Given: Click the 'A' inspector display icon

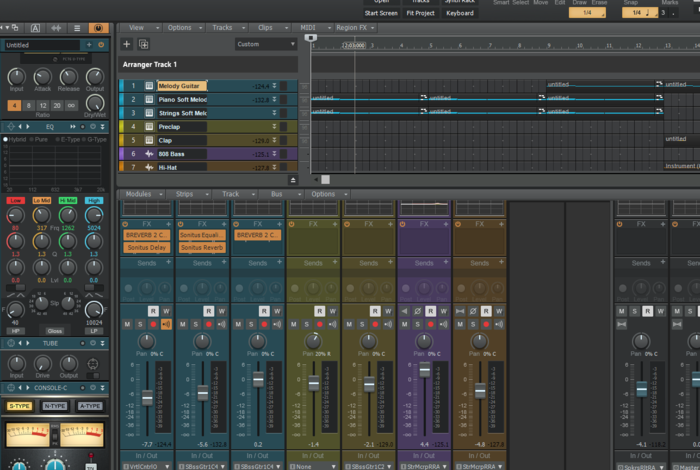Looking at the screenshot, I should click(35, 28).
